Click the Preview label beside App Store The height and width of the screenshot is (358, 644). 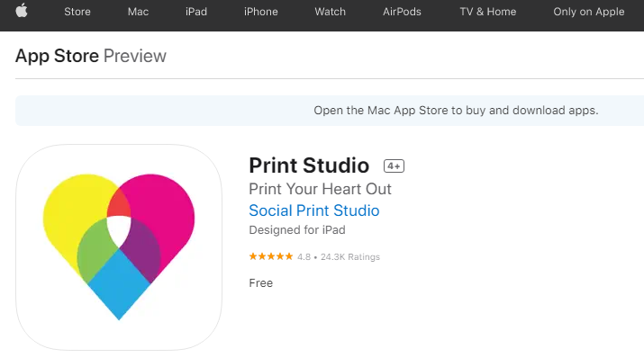(135, 56)
